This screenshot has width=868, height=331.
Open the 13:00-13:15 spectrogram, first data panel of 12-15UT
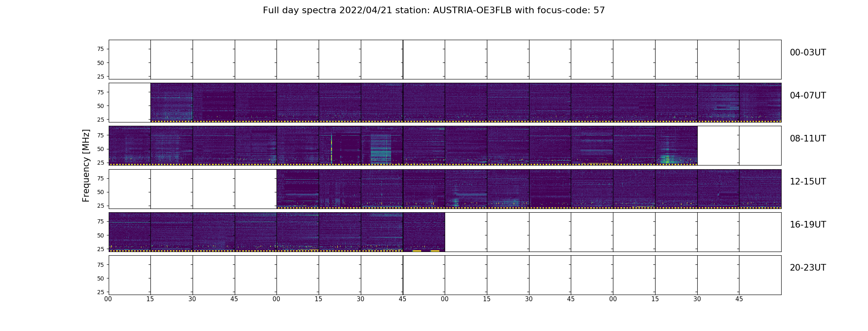[298, 189]
